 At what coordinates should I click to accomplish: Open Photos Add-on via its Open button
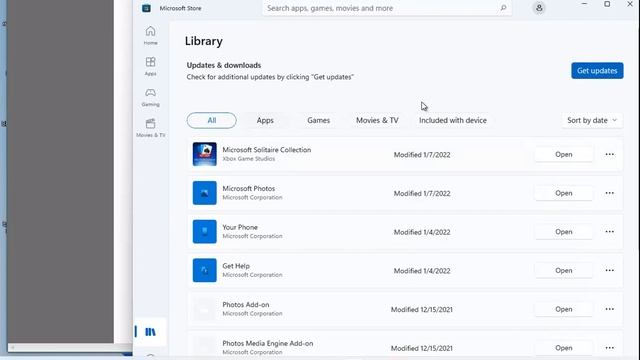(x=564, y=309)
